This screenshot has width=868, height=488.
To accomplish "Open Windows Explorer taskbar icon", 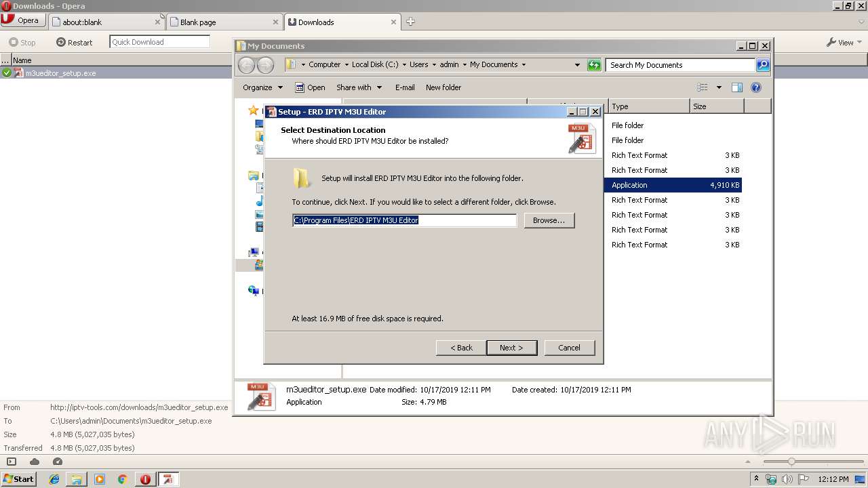I will click(x=77, y=479).
